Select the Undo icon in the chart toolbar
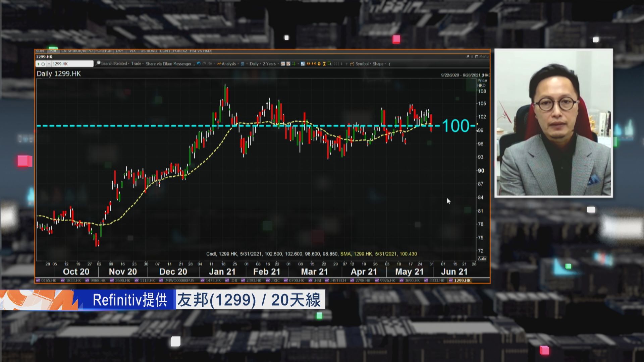The height and width of the screenshot is (362, 644). coord(199,64)
